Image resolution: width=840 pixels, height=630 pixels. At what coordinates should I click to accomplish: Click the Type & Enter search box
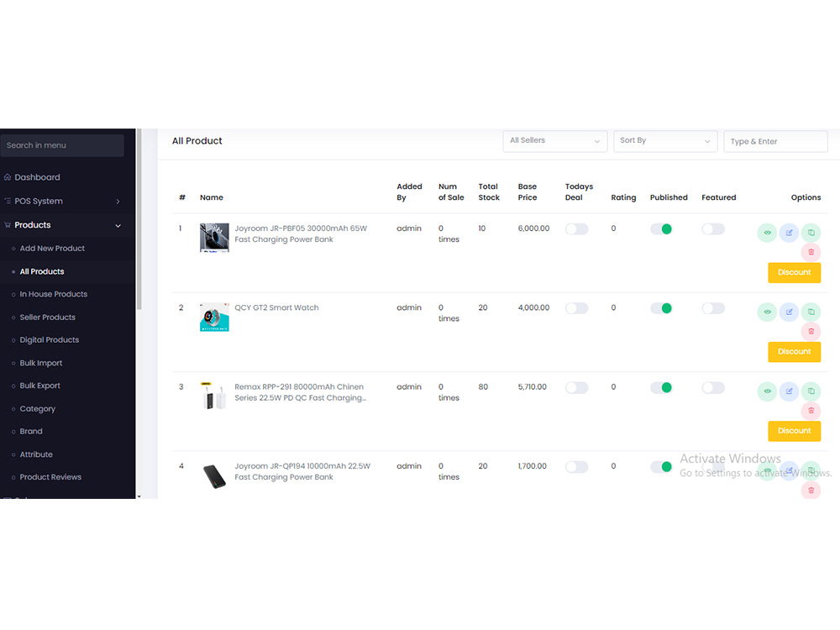click(x=775, y=141)
